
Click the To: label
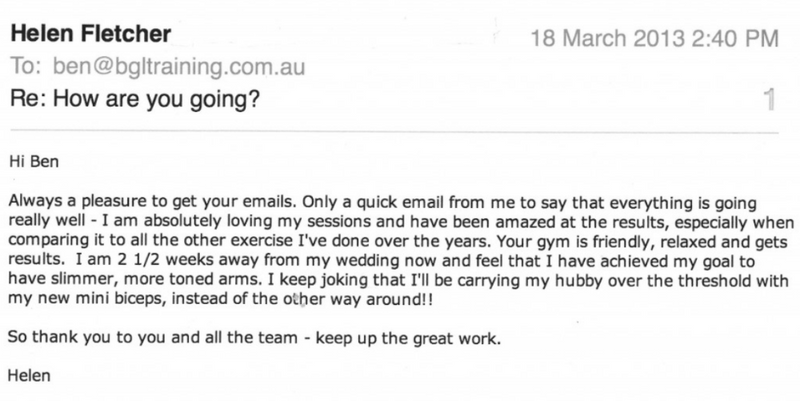tap(26, 67)
